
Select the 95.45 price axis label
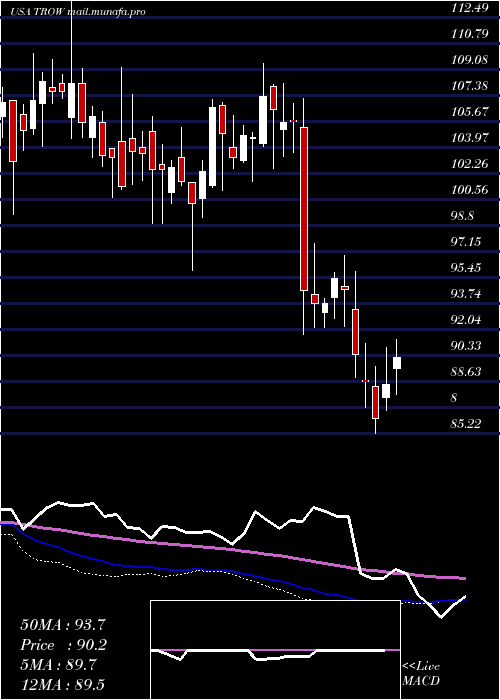tap(466, 267)
